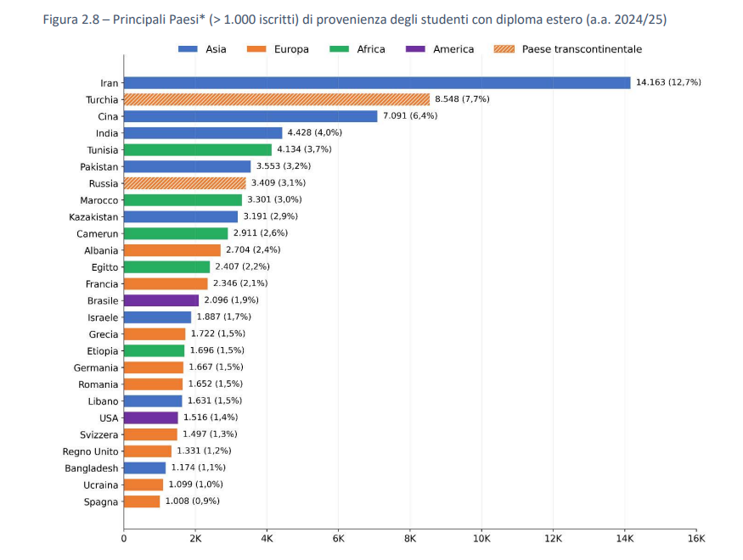Click the orange Europa legend swatch
This screenshot has height=560, width=743.
[256, 49]
